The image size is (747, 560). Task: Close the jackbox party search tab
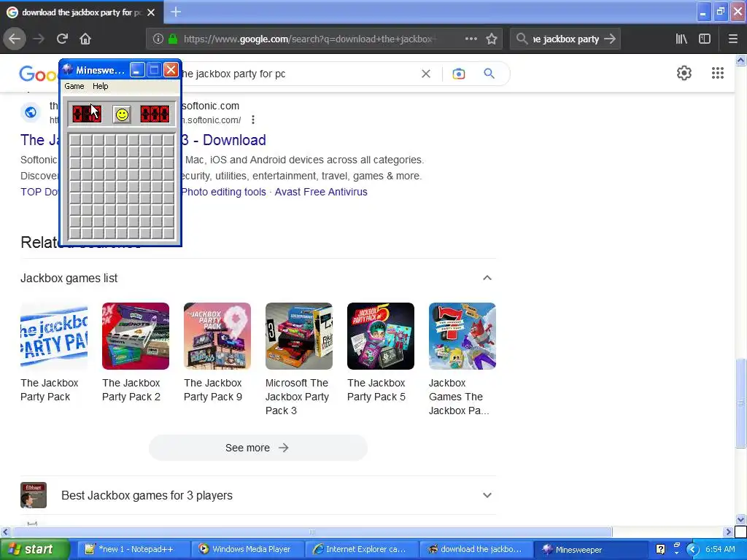point(151,12)
